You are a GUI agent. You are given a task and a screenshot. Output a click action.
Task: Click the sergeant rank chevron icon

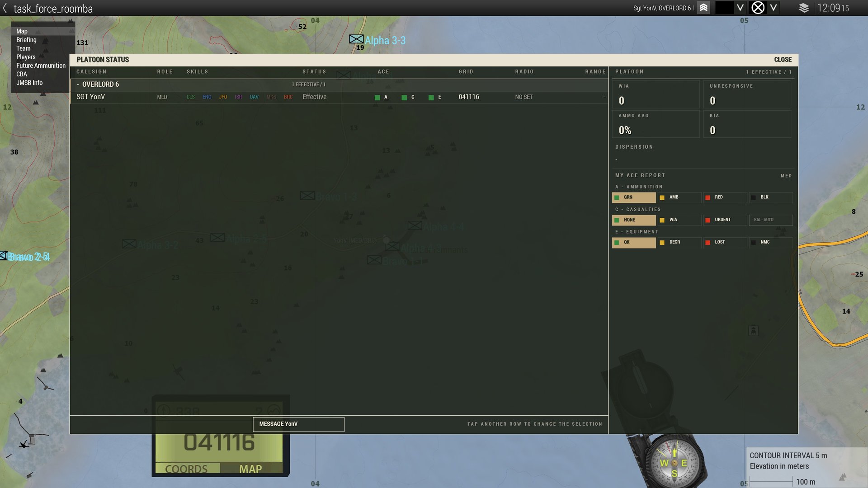point(703,8)
